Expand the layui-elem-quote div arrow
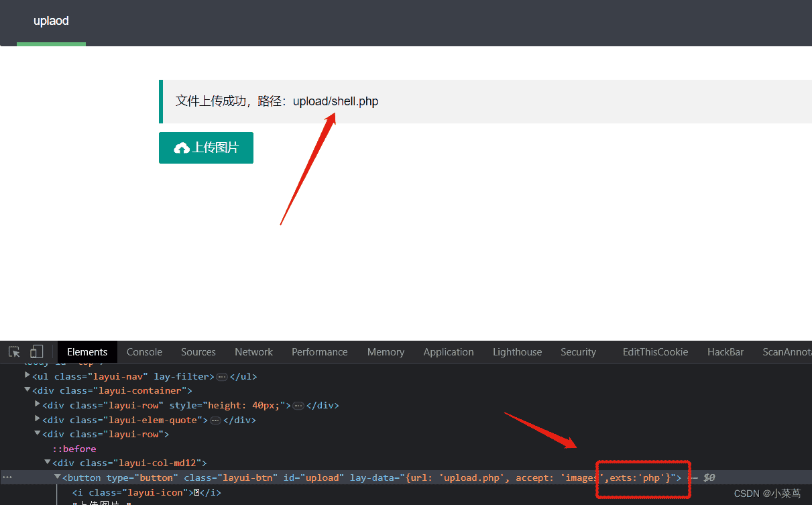Image resolution: width=812 pixels, height=505 pixels. 38,420
